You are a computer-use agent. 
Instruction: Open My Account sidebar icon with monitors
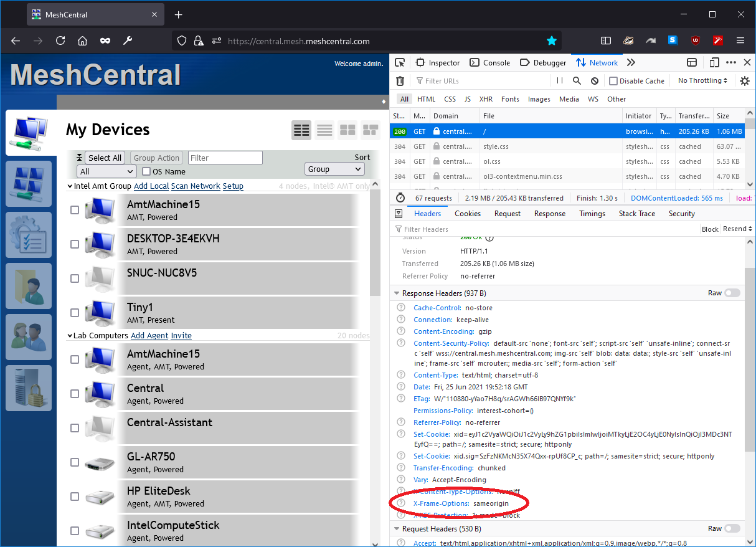(x=29, y=184)
